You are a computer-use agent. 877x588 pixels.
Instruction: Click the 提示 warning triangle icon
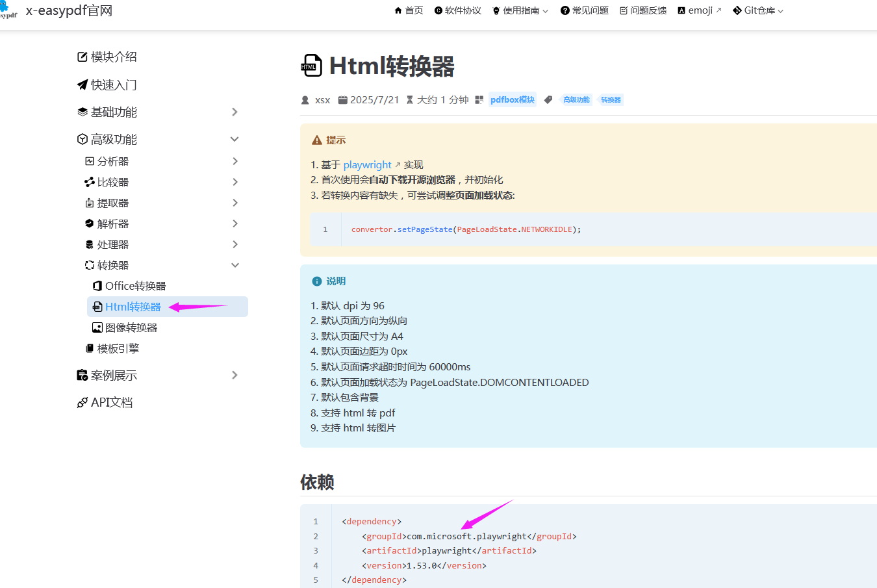point(317,140)
